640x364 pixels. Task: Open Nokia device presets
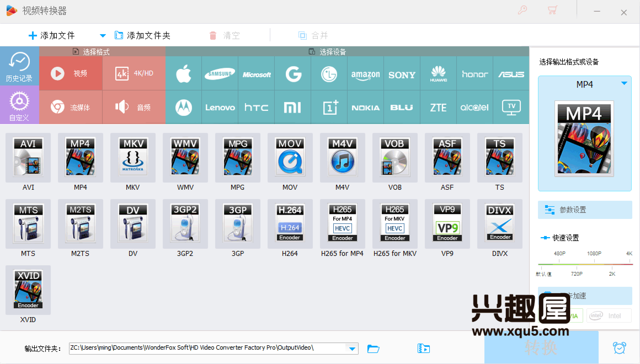coord(366,107)
